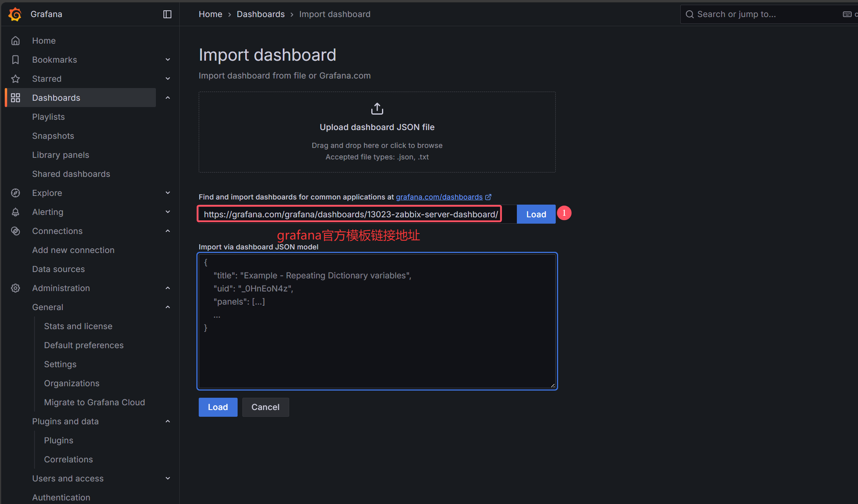
Task: Open Shared dashboards
Action: [x=71, y=174]
